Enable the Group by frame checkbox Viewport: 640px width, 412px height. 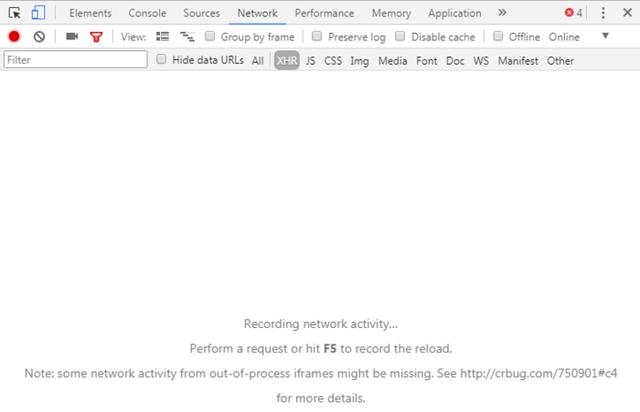coord(210,36)
